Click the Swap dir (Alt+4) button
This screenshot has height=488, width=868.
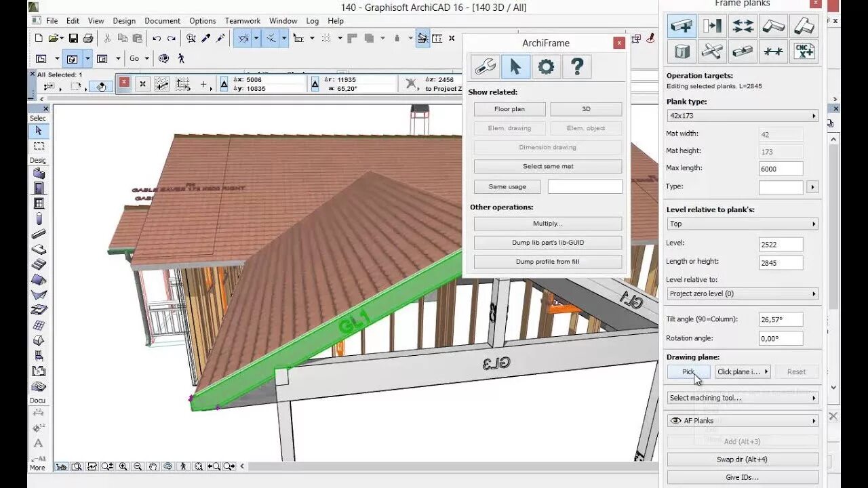(743, 460)
